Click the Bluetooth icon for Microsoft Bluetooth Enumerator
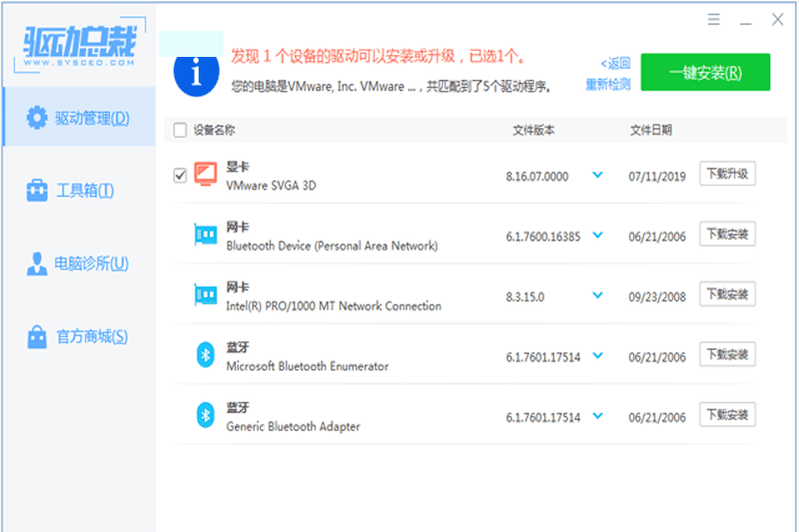 click(205, 354)
